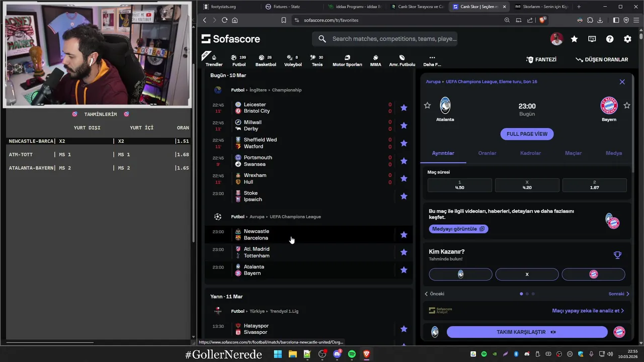Close the Atalanta vs Bayern match panel

point(622,81)
